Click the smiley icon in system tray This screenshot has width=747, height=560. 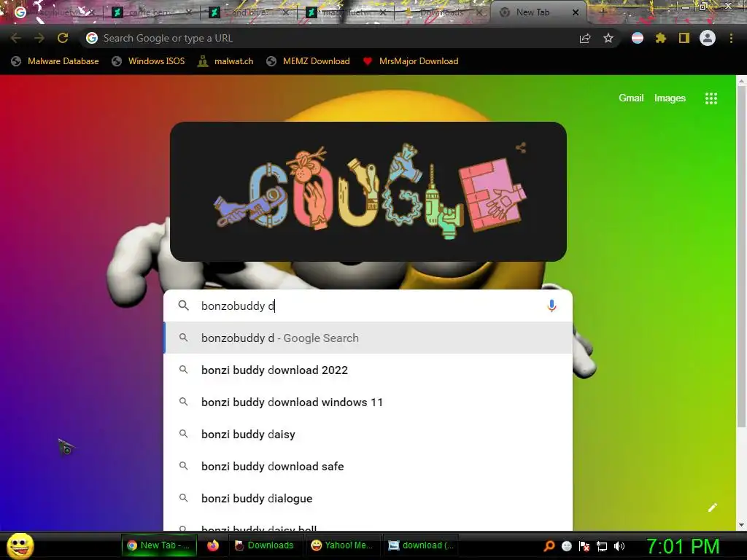tap(567, 545)
